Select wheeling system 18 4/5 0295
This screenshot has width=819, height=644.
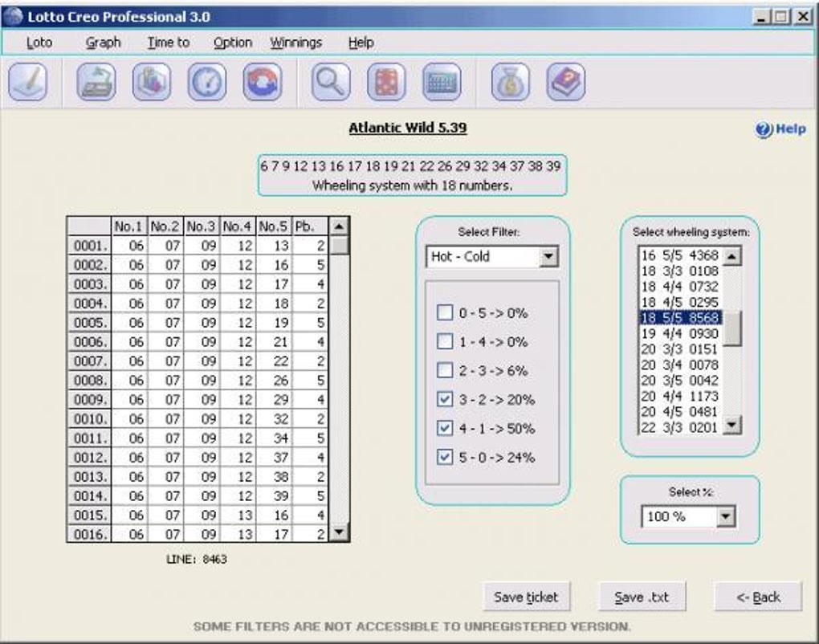pyautogui.click(x=679, y=303)
